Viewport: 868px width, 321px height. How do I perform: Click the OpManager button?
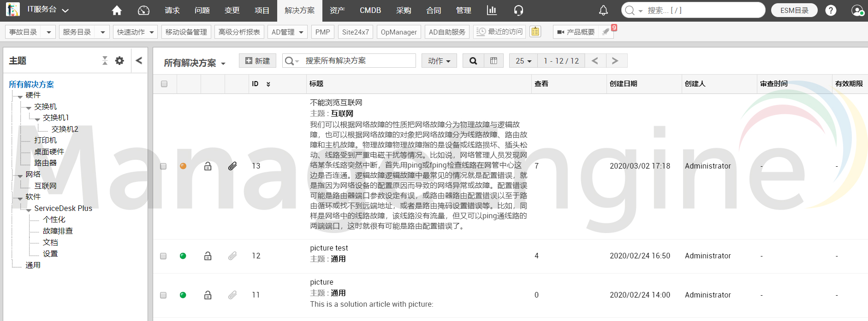398,32
